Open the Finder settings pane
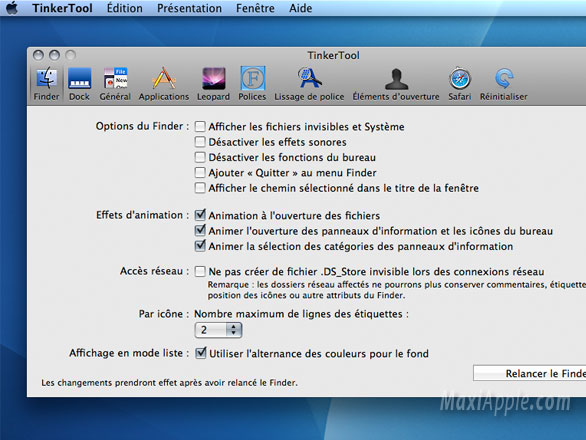 point(46,84)
